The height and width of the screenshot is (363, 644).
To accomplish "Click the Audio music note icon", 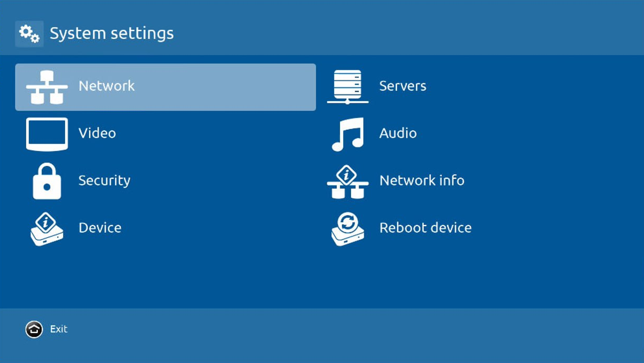I will tap(347, 134).
